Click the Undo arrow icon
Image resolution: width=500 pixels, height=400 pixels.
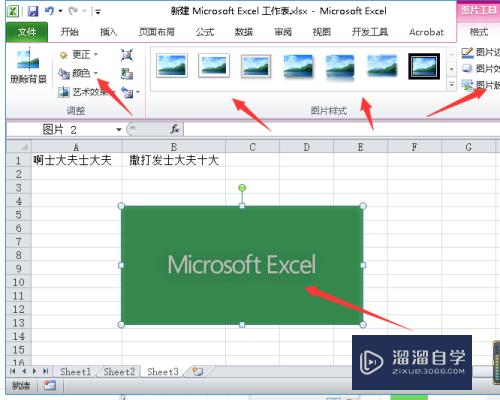point(50,11)
